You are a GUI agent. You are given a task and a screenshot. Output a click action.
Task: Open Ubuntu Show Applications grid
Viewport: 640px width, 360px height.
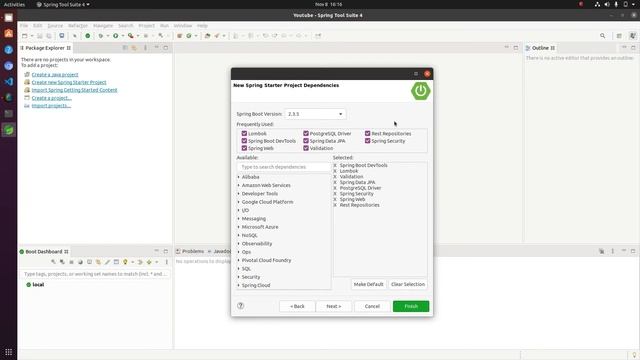pyautogui.click(x=9, y=352)
